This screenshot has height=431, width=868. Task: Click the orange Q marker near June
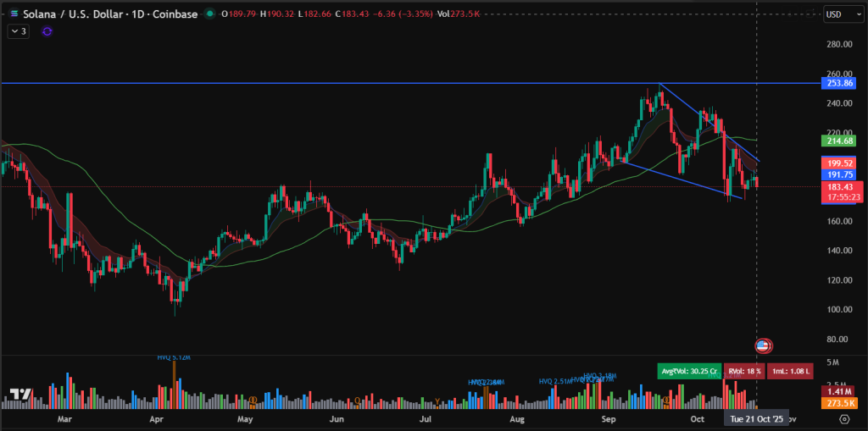(x=357, y=401)
